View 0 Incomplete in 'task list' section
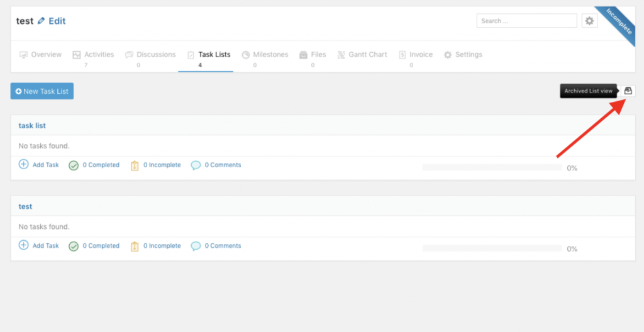 click(x=162, y=165)
